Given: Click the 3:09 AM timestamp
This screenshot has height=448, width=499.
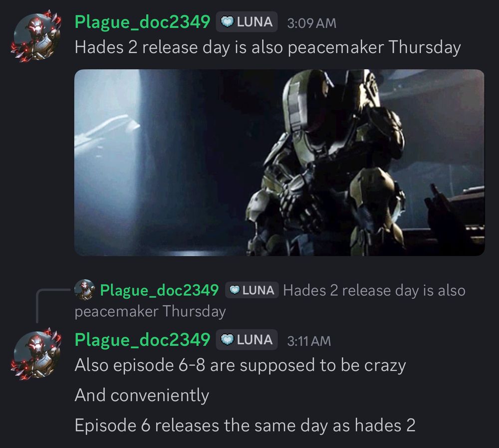Looking at the screenshot, I should tap(311, 23).
